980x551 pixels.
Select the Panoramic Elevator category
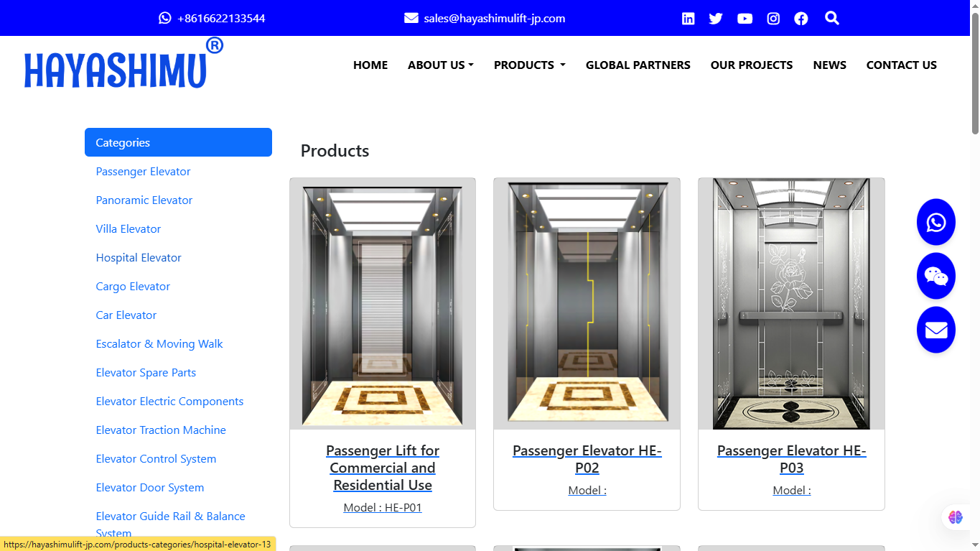point(144,200)
